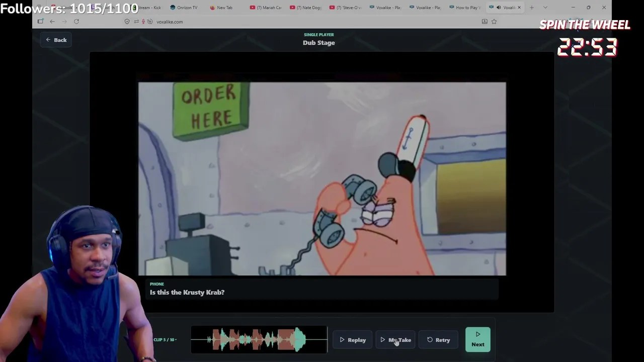This screenshot has height=362, width=644.
Task: Click the browser back arrow
Action: [x=52, y=22]
